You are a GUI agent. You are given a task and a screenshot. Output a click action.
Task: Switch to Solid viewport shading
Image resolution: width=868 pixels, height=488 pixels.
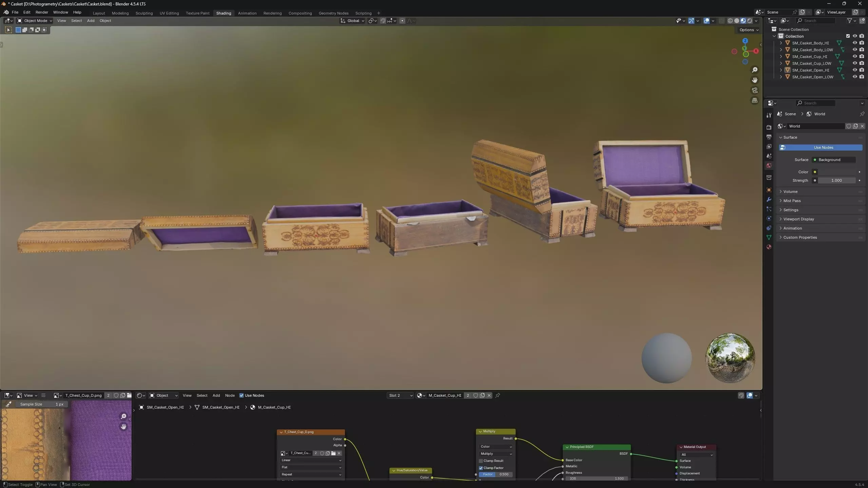737,21
